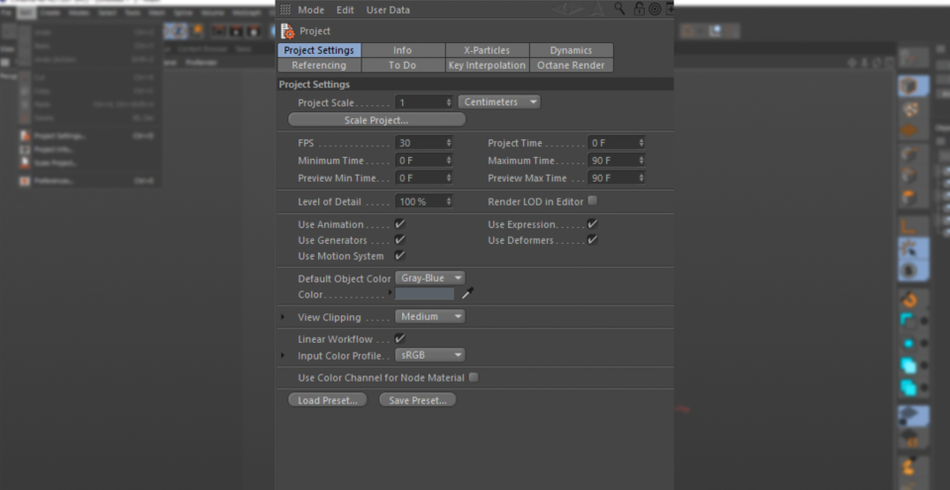Click the Scale Project... button

[x=377, y=120]
